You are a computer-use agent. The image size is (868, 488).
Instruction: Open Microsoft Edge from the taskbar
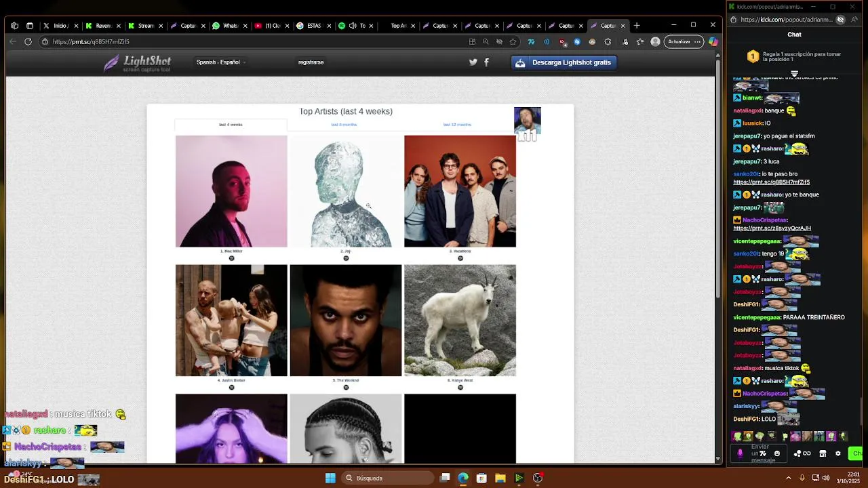click(463, 478)
